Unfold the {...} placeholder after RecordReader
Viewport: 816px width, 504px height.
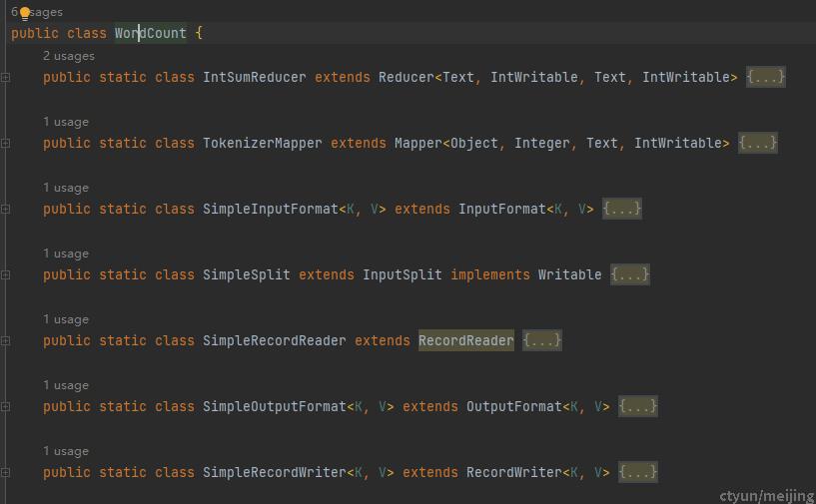click(x=542, y=340)
